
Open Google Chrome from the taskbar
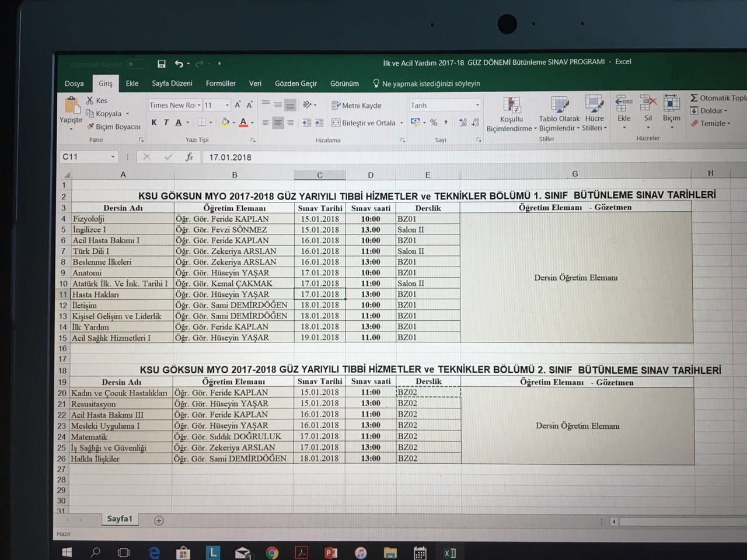pos(272,552)
